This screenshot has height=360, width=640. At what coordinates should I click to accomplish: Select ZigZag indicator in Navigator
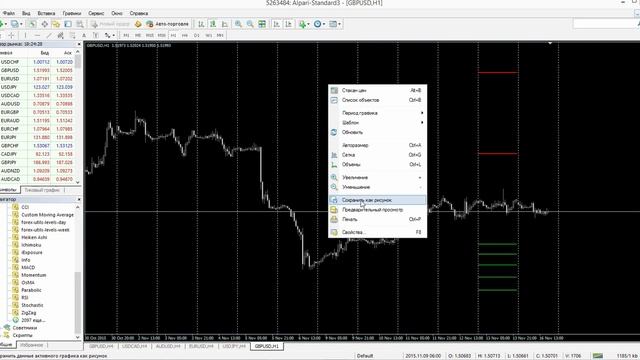click(29, 313)
